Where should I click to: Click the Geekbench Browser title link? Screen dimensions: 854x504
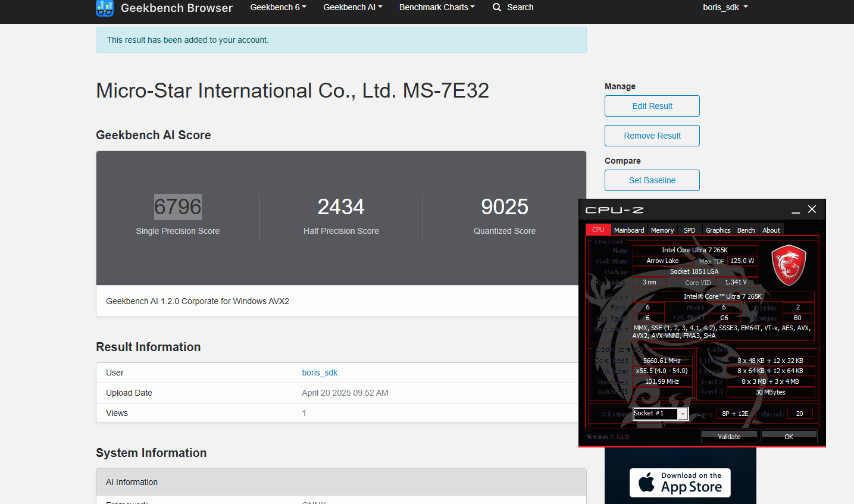(x=177, y=8)
